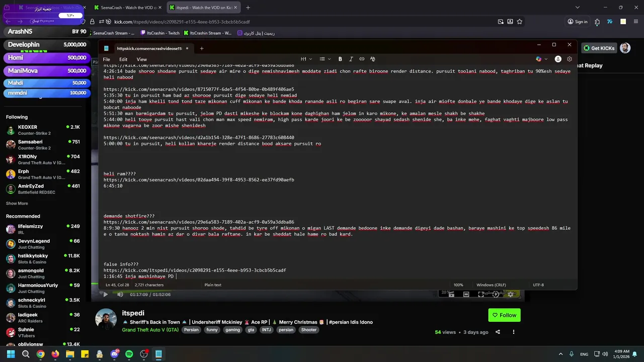Bookmark this page with the star
This screenshot has width=644, height=362.
520,22
